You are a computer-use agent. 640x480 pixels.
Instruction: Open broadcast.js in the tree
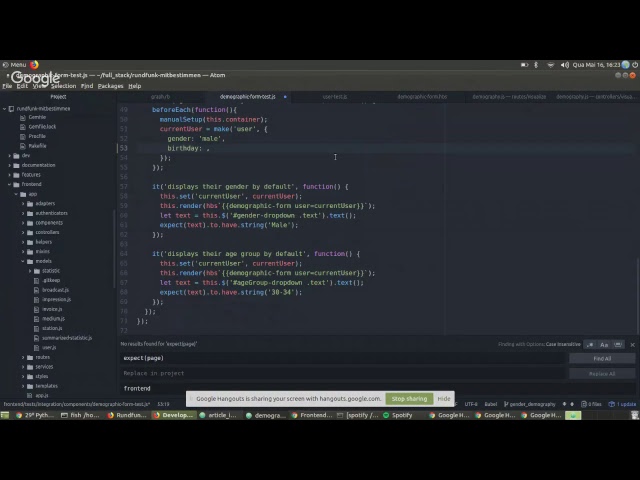point(56,290)
